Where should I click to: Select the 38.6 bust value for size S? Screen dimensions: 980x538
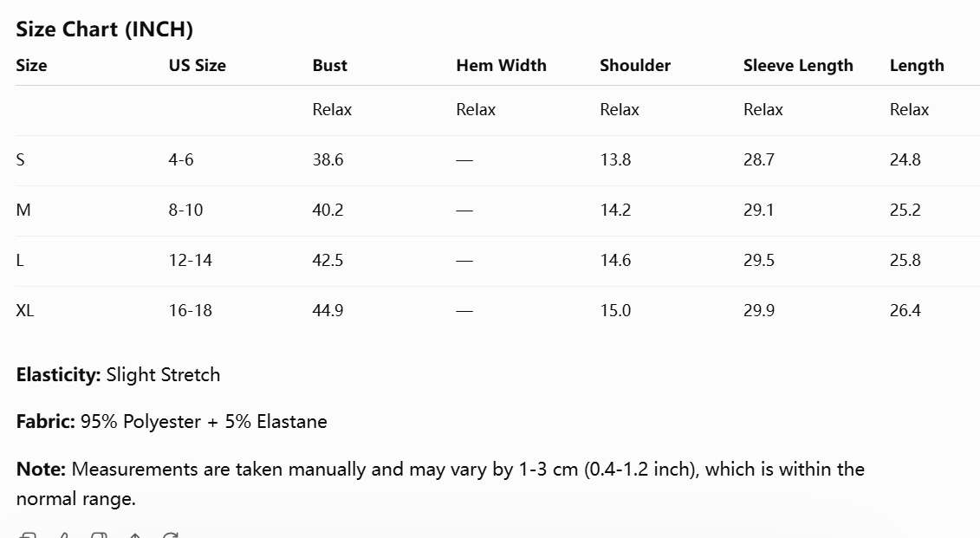point(328,160)
